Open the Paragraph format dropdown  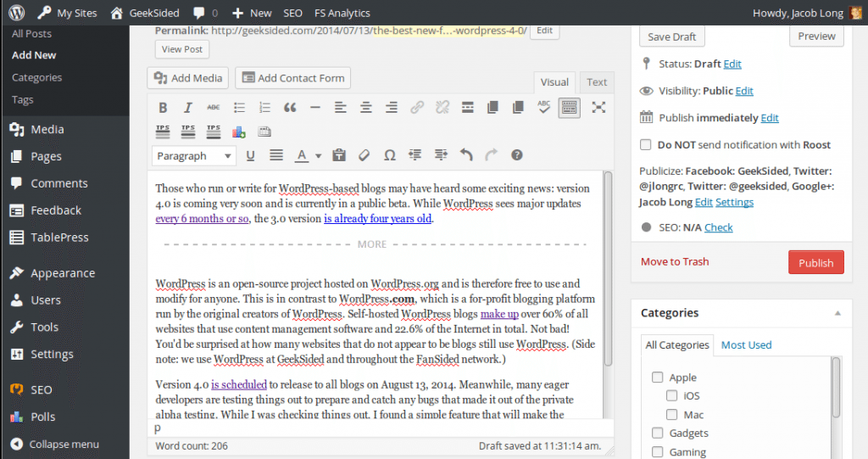194,156
